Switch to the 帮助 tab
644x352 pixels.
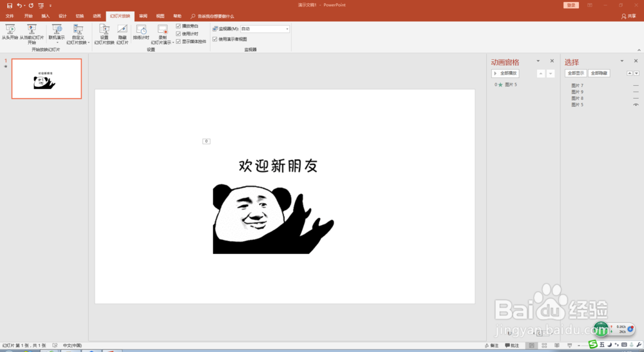coord(178,16)
